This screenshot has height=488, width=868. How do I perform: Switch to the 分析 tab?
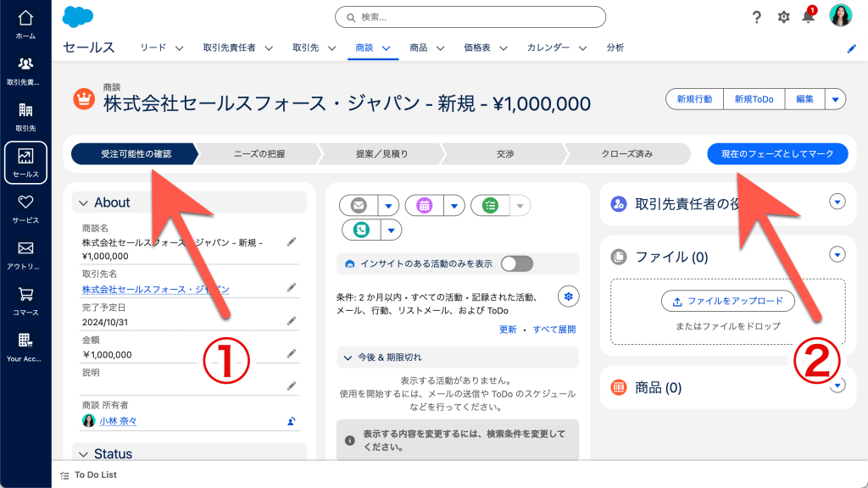[615, 47]
